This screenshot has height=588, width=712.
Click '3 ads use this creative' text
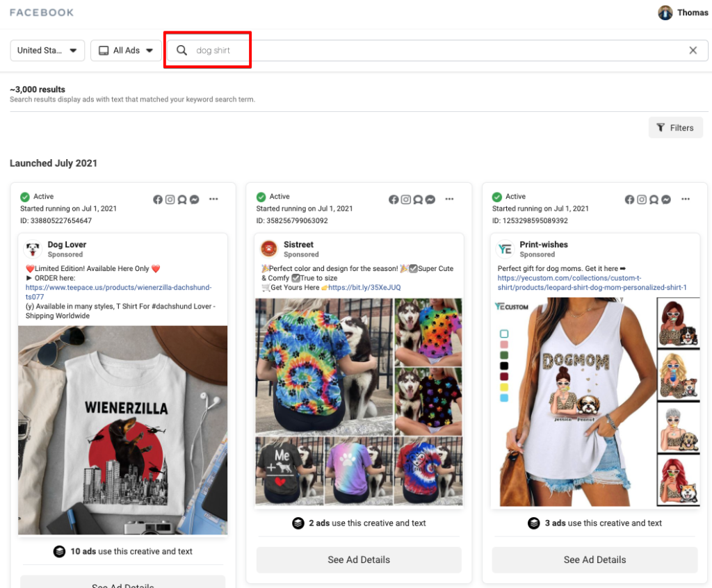coord(603,523)
